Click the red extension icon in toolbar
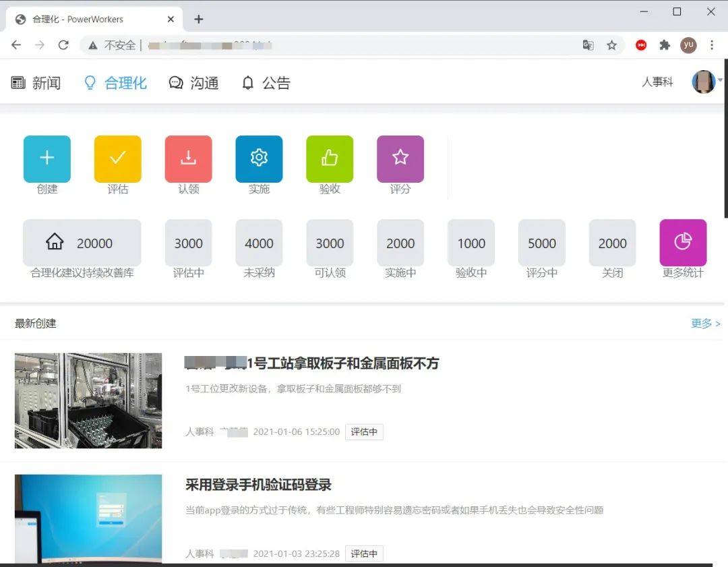The width and height of the screenshot is (728, 567). tap(641, 45)
